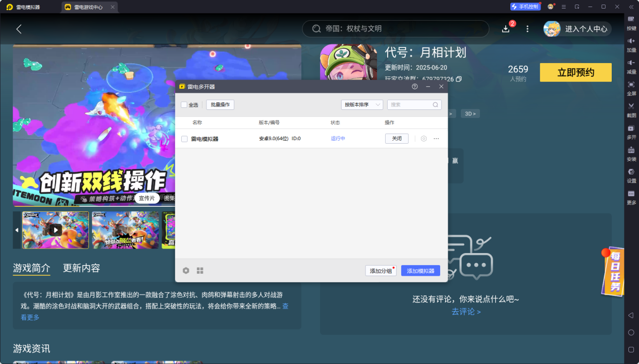This screenshot has width=639, height=364.
Task: Tap the Android recent-apps square icon
Action: point(631,349)
